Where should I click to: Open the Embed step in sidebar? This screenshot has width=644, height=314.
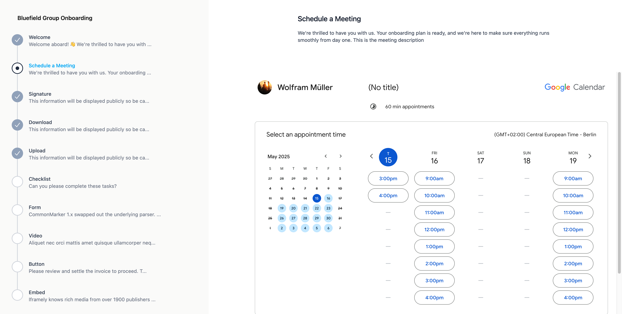coord(92,296)
